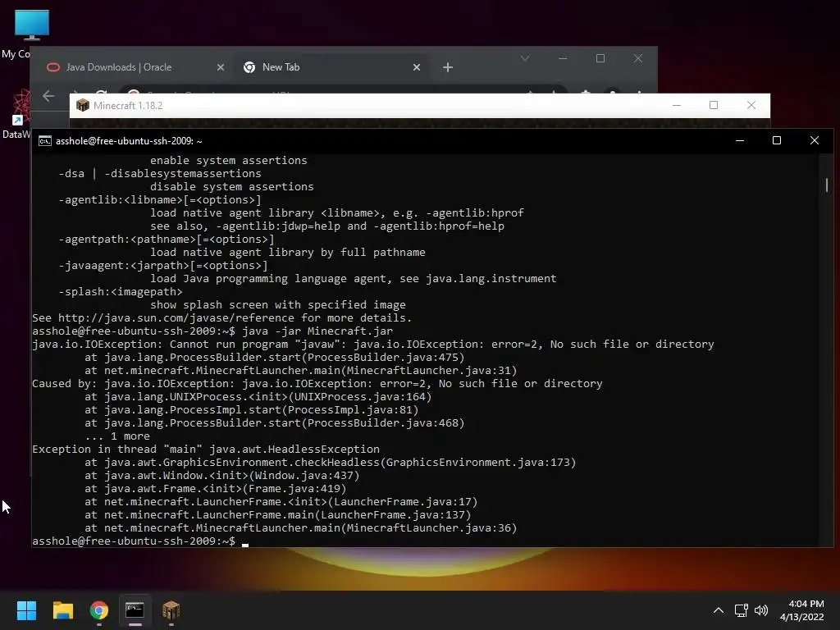Minimize the SSH terminal window
The image size is (840, 630).
click(x=740, y=140)
